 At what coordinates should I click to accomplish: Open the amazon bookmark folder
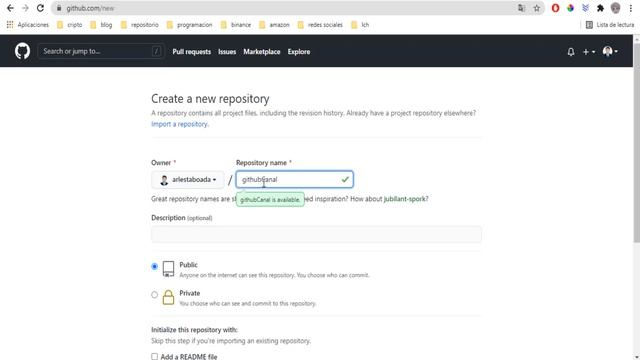click(274, 25)
